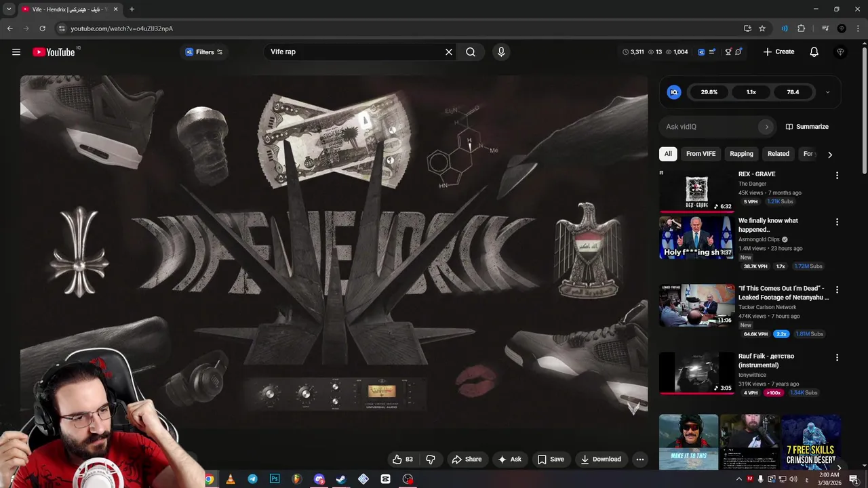Open options menu for Tucker Carlson video
The image size is (868, 488).
pos(837,290)
